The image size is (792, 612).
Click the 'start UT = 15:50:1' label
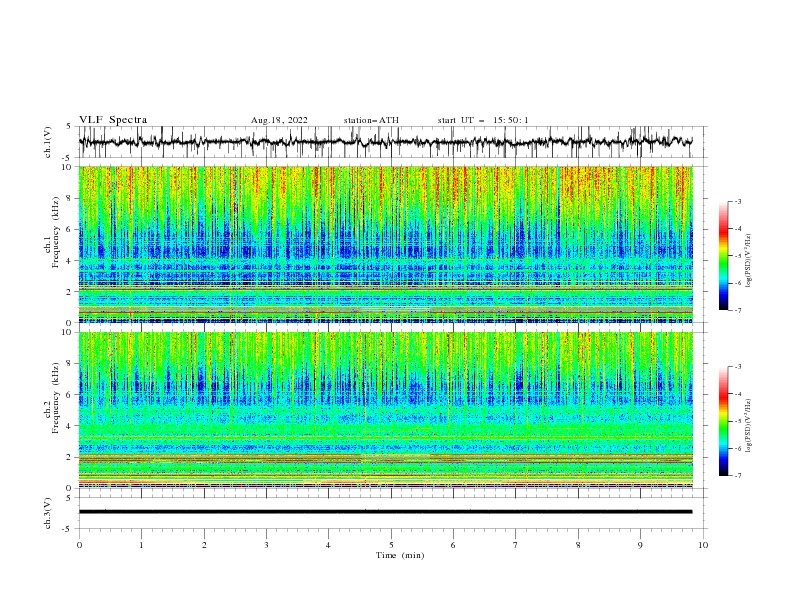[482, 120]
